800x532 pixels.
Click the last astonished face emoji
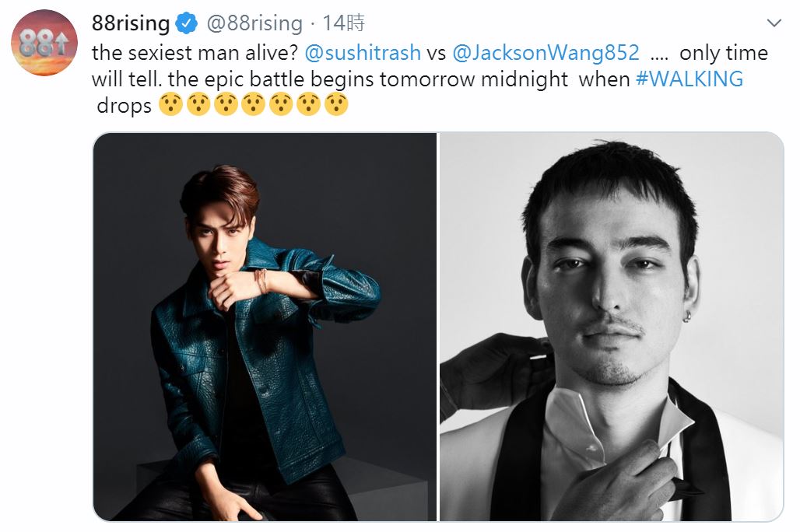336,105
